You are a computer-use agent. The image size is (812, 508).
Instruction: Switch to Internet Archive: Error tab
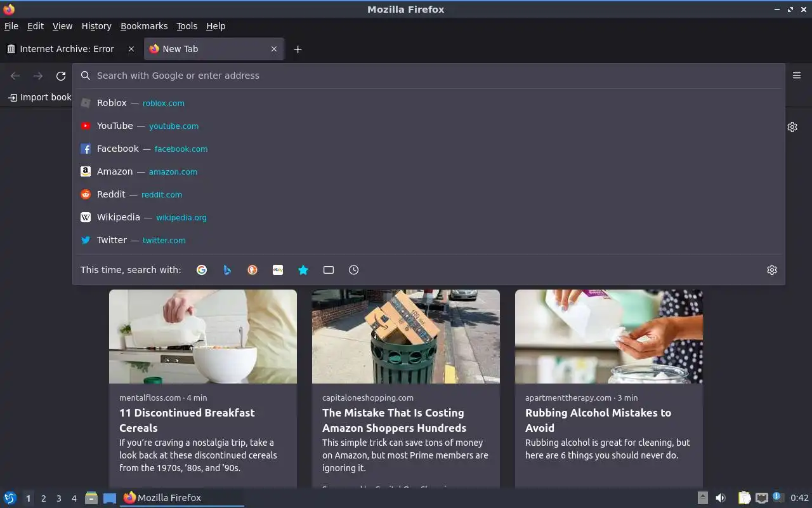[x=72, y=49]
